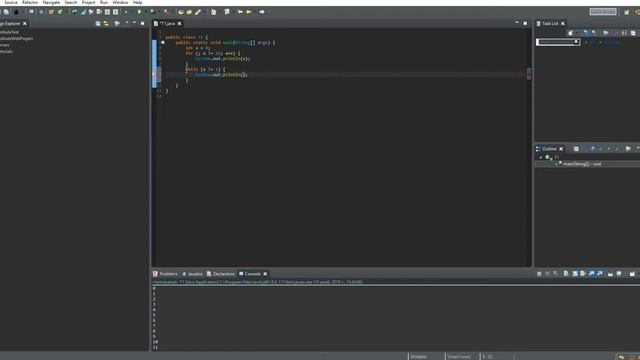The height and width of the screenshot is (360, 640).
Task: Click the Run (green play) toolbar icon
Action: [x=139, y=12]
